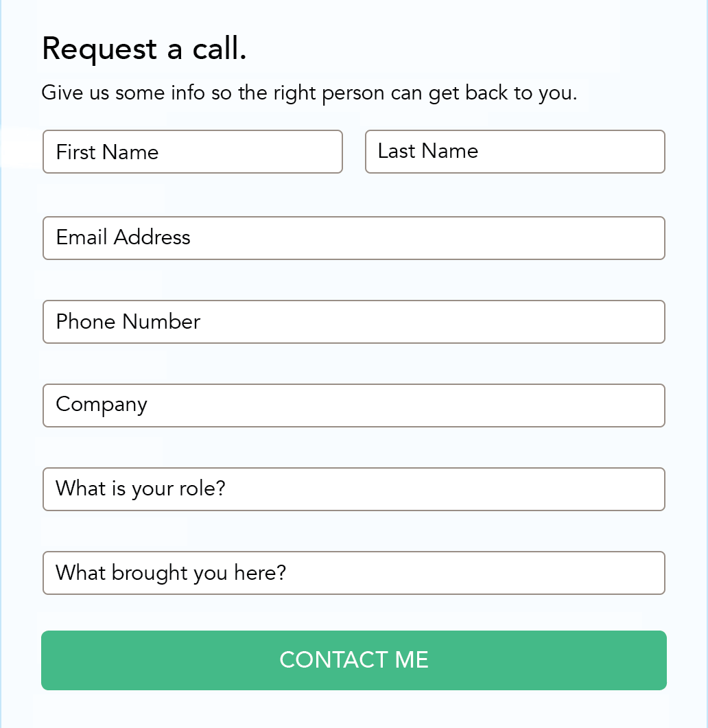Click the bottom-most text field of the form
708x728 pixels.
click(x=354, y=573)
